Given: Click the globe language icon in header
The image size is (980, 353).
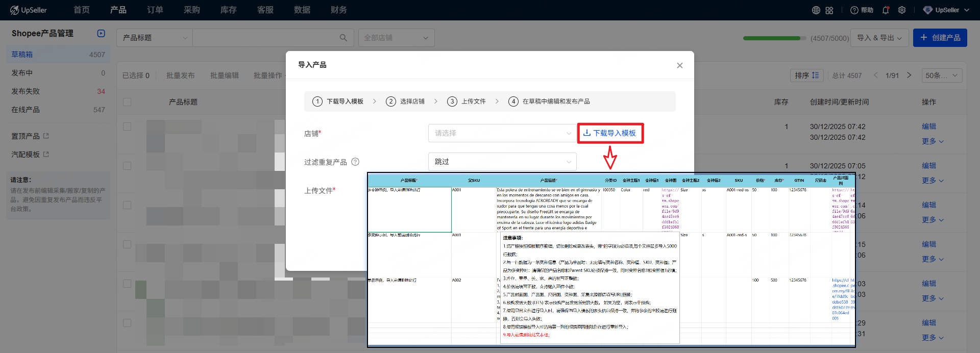Looking at the screenshot, I should tap(816, 10).
